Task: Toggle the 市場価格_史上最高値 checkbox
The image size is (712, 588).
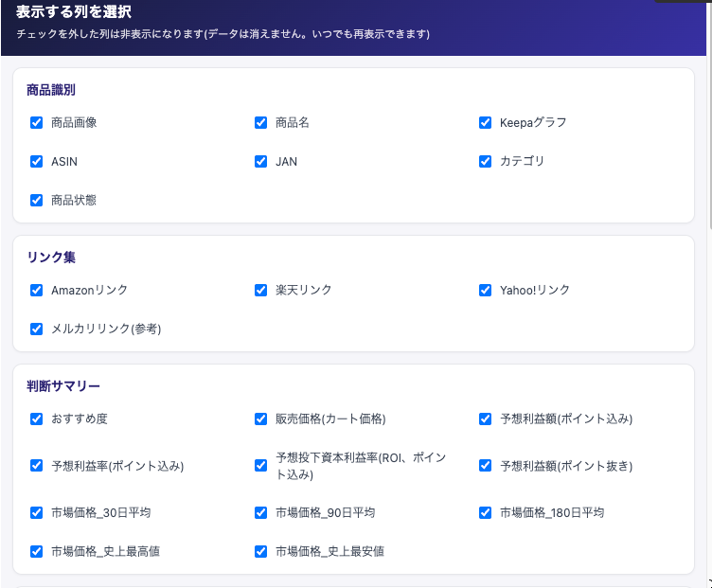Action: [x=36, y=551]
